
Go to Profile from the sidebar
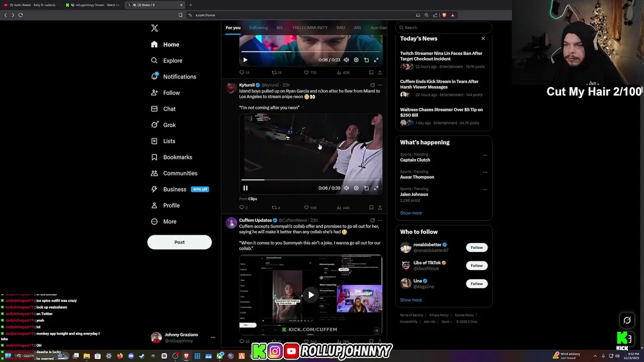click(165, 205)
